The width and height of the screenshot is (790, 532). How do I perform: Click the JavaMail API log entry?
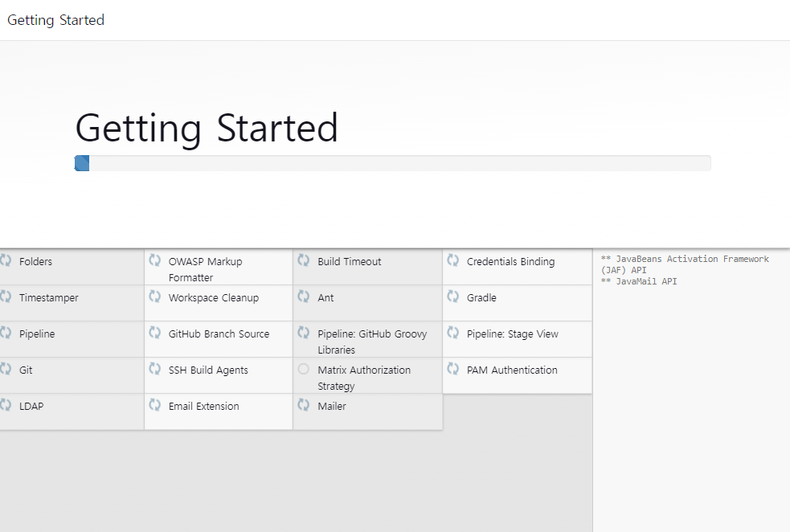[639, 281]
